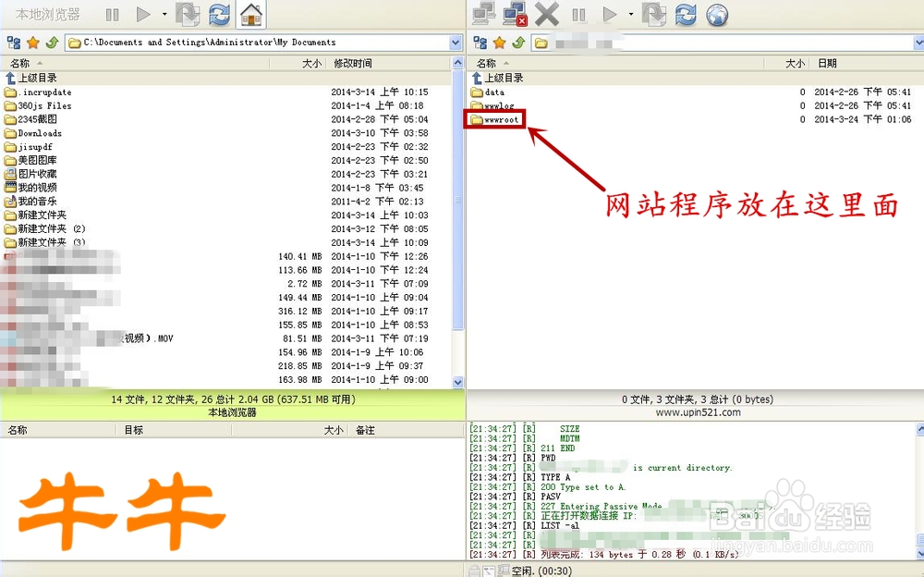Click queue panel 大小 column header
The width and height of the screenshot is (924, 577).
point(334,430)
